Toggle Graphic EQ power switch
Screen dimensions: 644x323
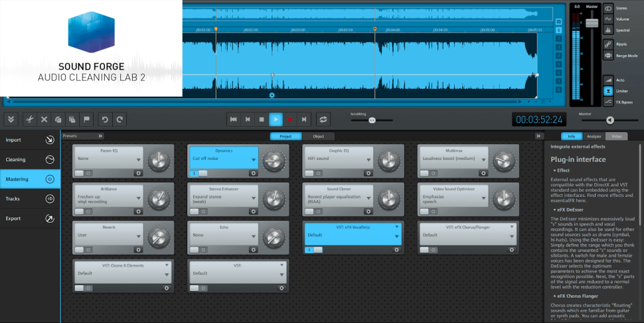313,173
